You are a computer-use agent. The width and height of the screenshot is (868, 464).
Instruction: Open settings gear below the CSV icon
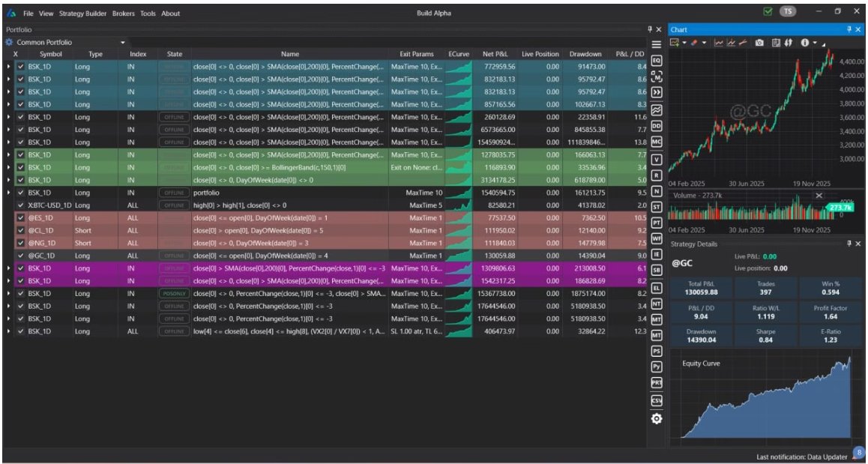[657, 418]
